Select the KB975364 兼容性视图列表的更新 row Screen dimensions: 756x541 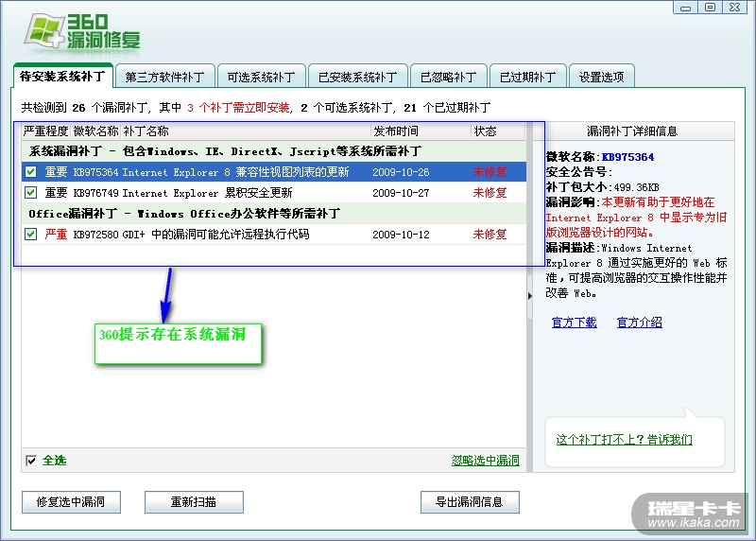(x=274, y=172)
